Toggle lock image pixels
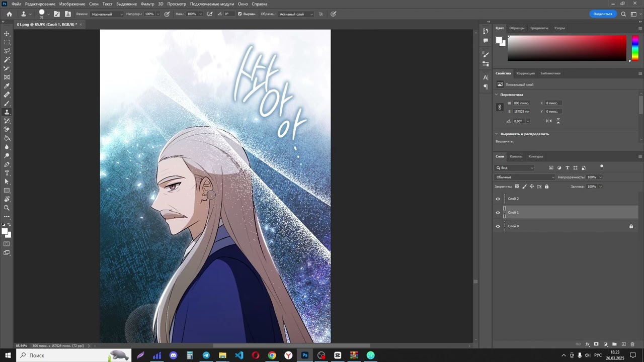 click(524, 187)
